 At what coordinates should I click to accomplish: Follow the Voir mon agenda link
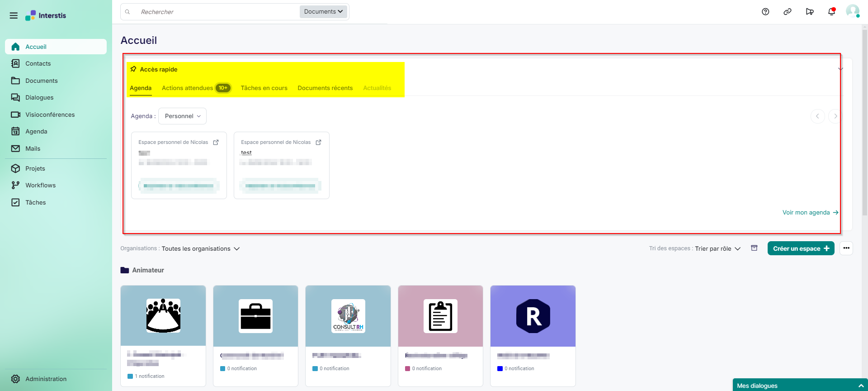[810, 212]
